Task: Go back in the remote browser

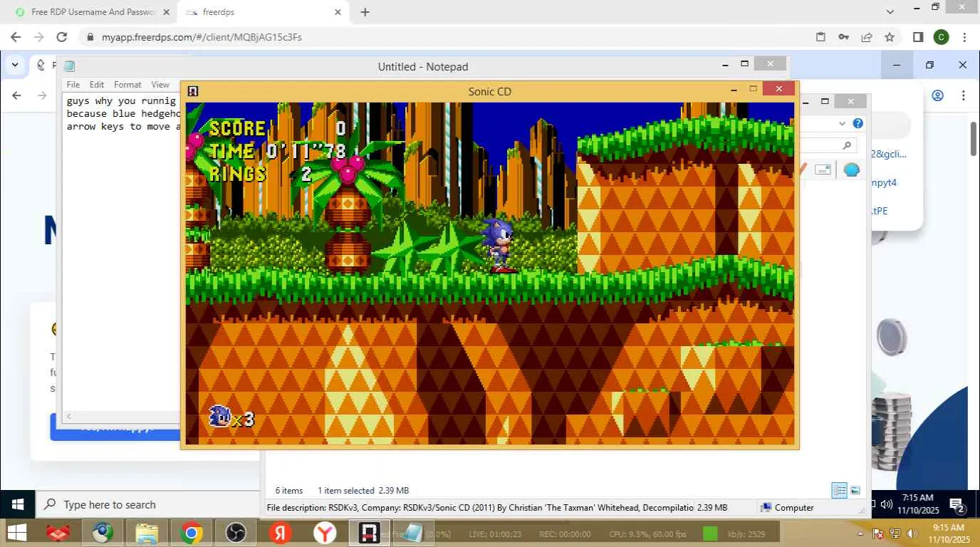Action: 17,95
